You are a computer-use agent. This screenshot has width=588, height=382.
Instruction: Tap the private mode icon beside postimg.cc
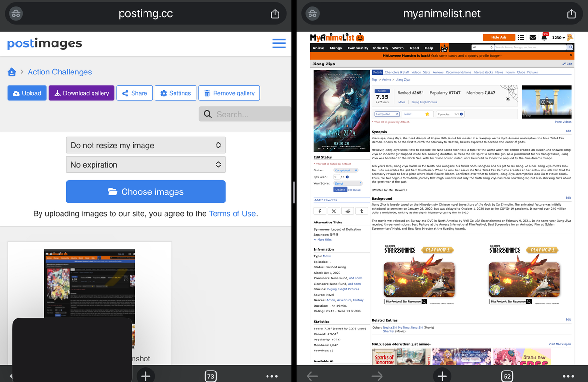(x=16, y=14)
